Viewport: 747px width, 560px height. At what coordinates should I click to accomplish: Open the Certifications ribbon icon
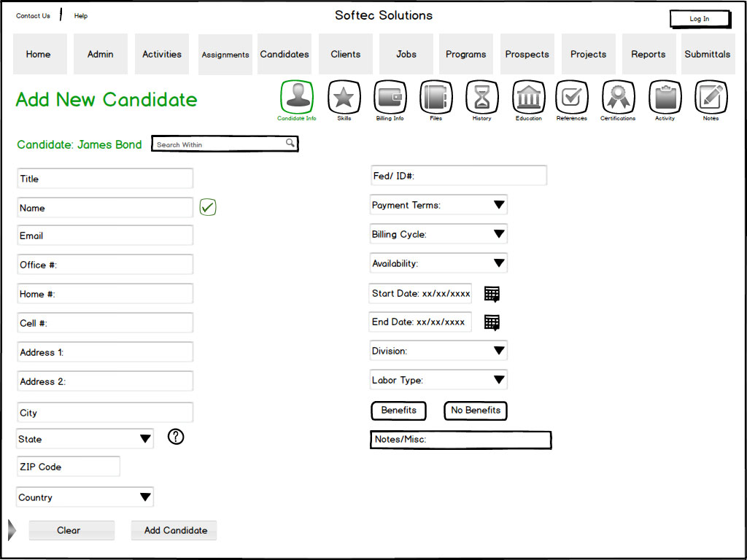point(618,97)
